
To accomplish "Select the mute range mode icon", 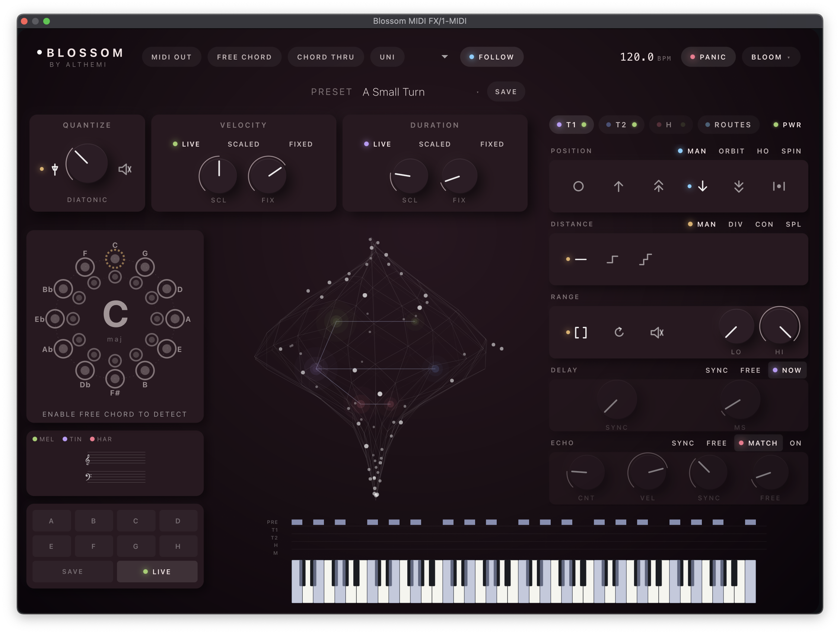I will (x=657, y=333).
